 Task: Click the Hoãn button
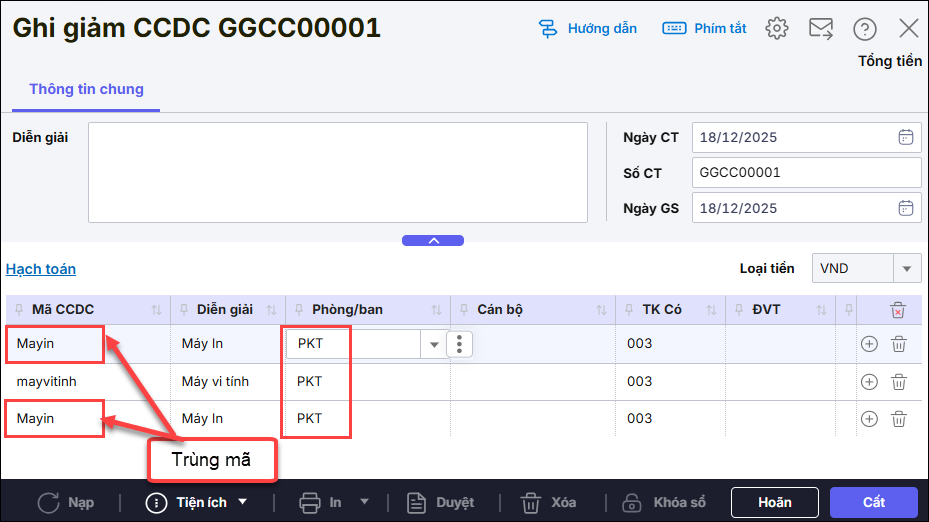coord(775,502)
